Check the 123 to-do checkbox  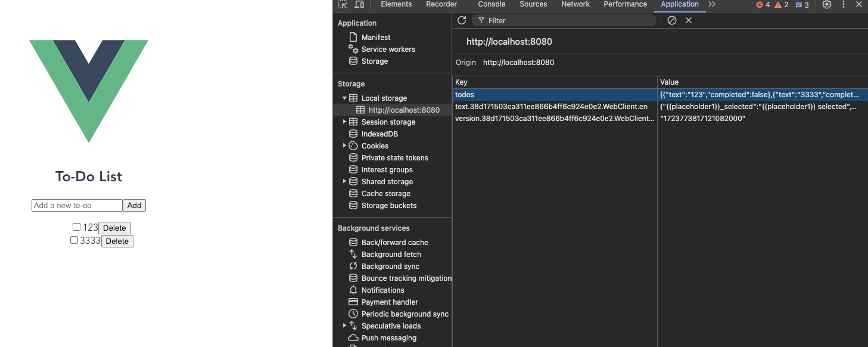pos(76,227)
